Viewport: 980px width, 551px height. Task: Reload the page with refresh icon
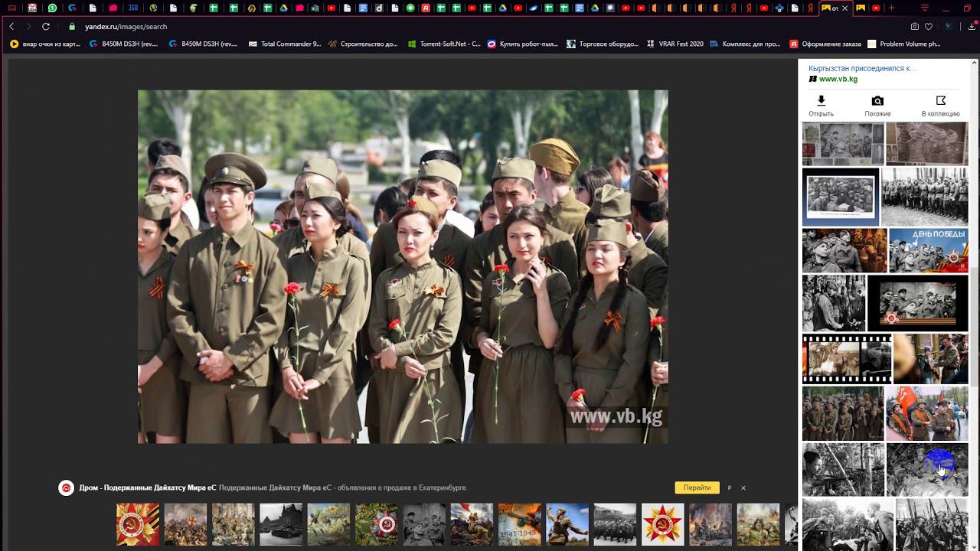point(46,26)
